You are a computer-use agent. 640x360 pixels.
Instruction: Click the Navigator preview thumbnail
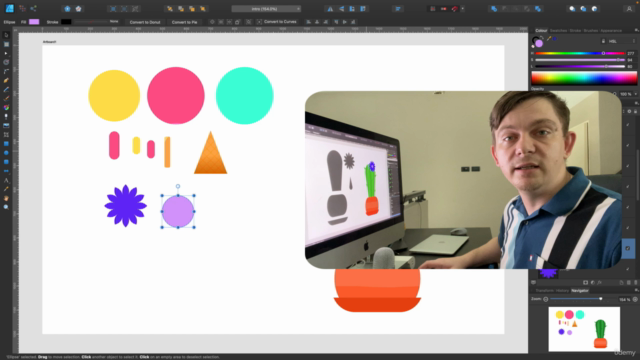click(x=584, y=329)
